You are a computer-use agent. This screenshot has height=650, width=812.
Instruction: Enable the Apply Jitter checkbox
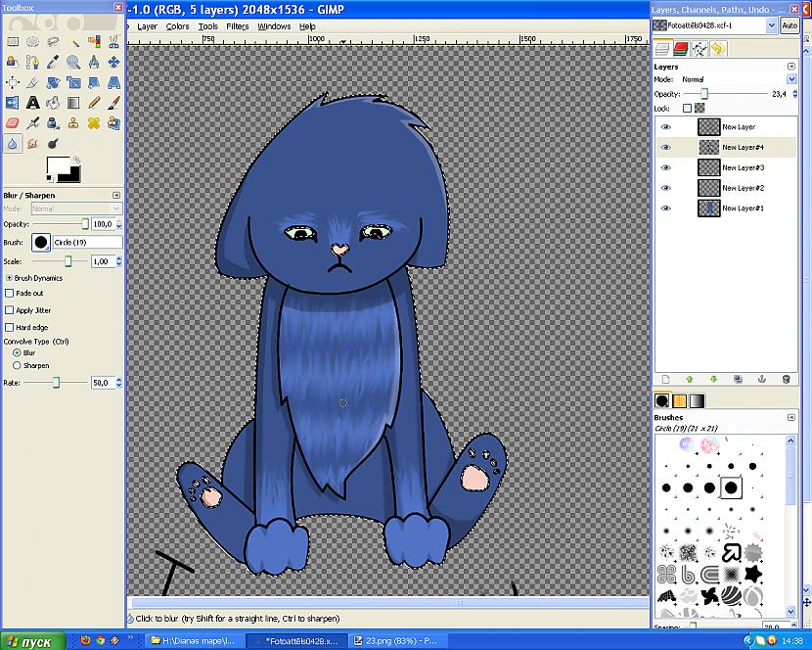[x=9, y=310]
